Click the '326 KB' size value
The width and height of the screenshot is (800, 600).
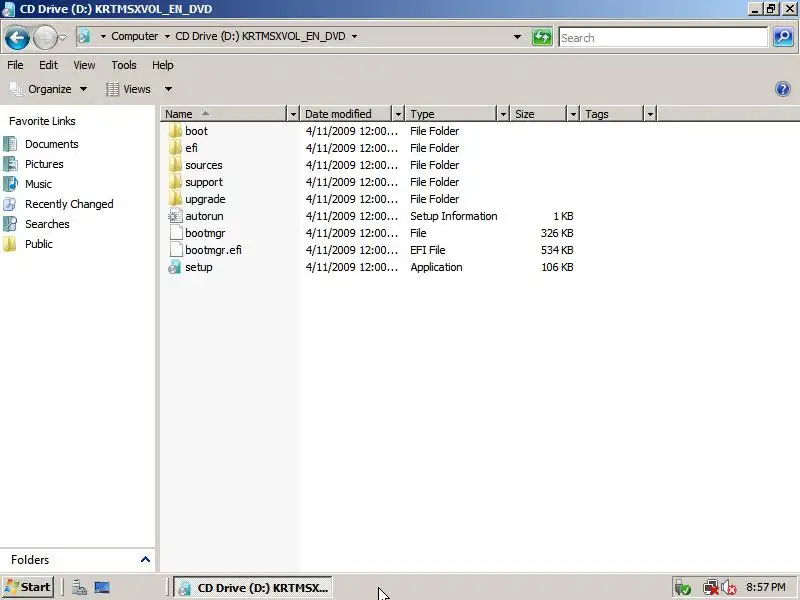(x=557, y=233)
